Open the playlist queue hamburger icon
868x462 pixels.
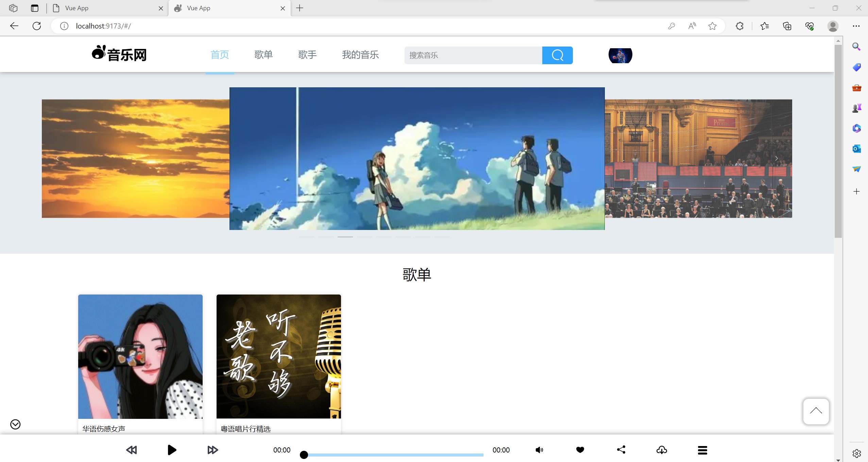point(702,450)
